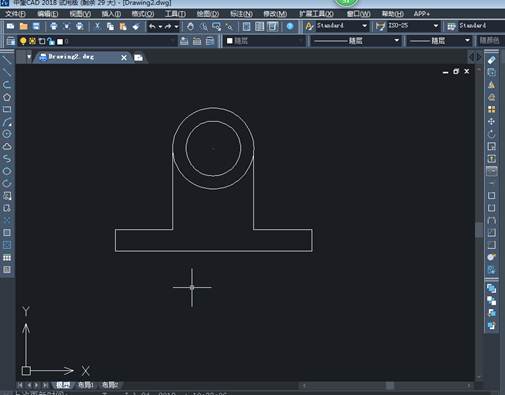
Task: Select the Polygon draw tool
Action: coord(7,97)
